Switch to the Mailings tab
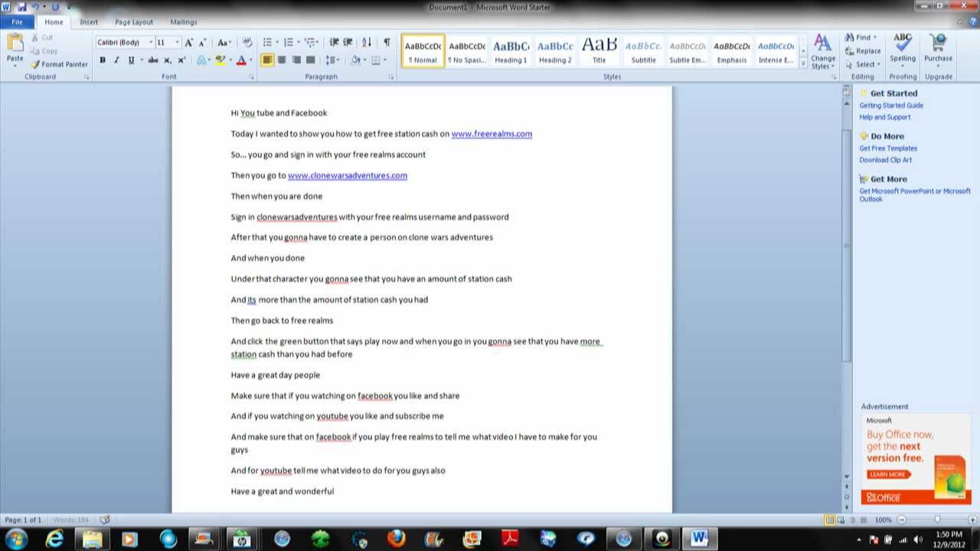The height and width of the screenshot is (551, 980). pos(183,22)
